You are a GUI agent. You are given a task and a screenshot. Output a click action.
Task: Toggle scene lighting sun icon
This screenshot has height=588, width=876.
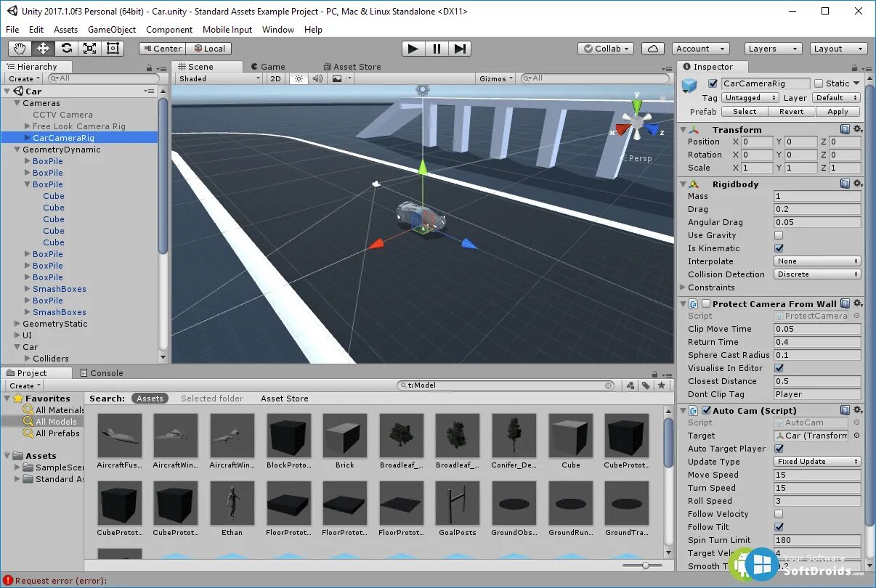point(299,78)
